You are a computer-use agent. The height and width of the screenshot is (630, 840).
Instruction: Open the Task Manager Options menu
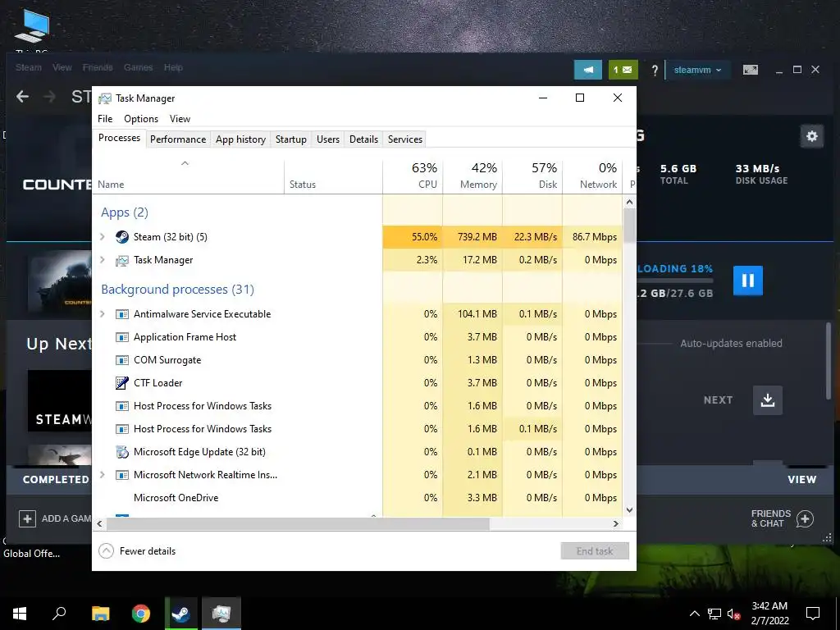[x=141, y=119]
